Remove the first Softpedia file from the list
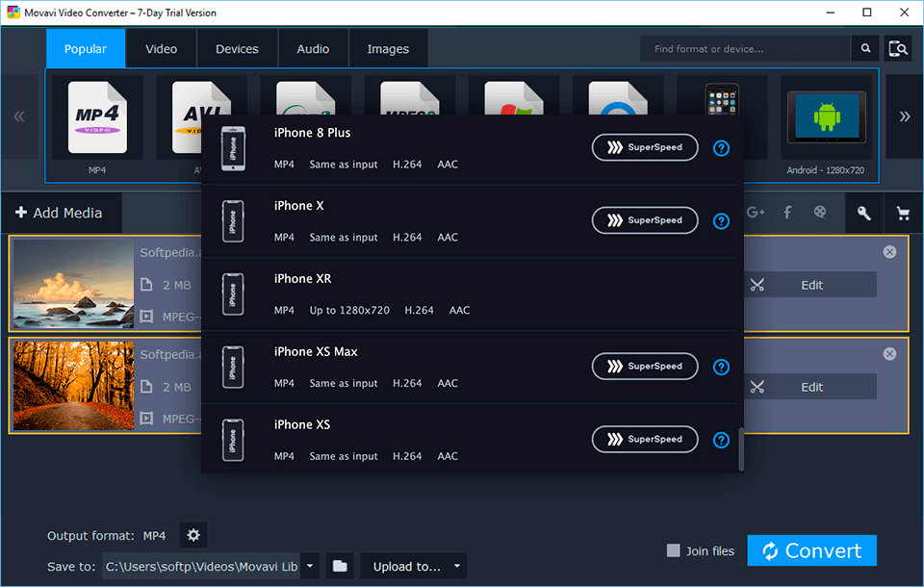924x587 pixels. pos(889,251)
